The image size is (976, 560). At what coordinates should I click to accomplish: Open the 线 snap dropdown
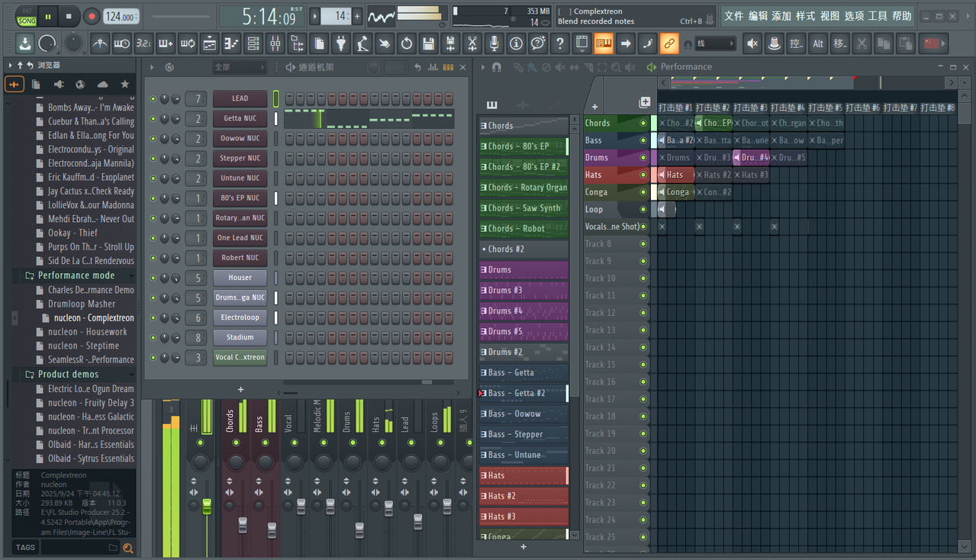(x=715, y=43)
